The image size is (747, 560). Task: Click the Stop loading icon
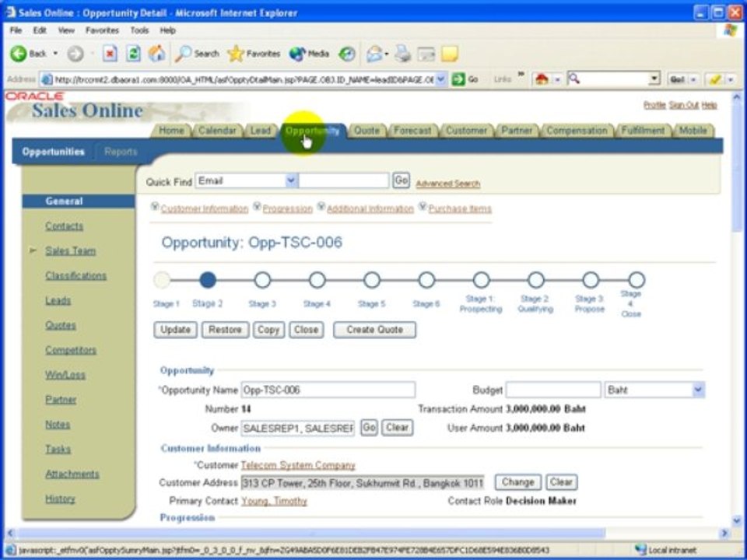[110, 54]
